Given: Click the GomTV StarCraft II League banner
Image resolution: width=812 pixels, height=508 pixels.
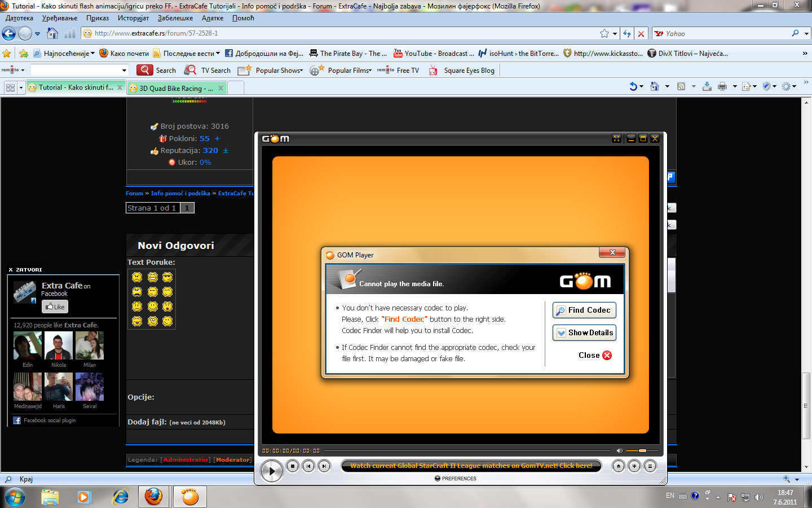Looking at the screenshot, I should [471, 466].
